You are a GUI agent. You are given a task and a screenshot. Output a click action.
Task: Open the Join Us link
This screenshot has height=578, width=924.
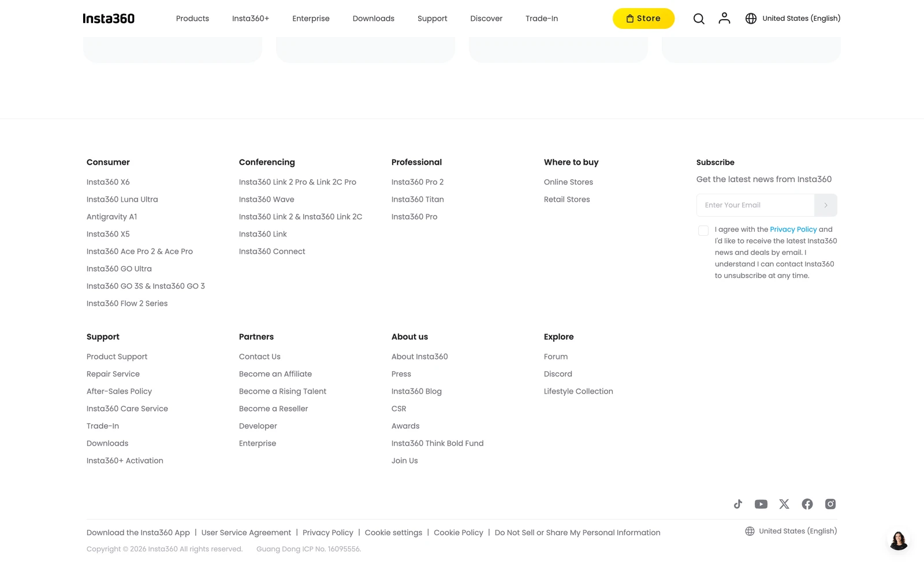tap(405, 461)
